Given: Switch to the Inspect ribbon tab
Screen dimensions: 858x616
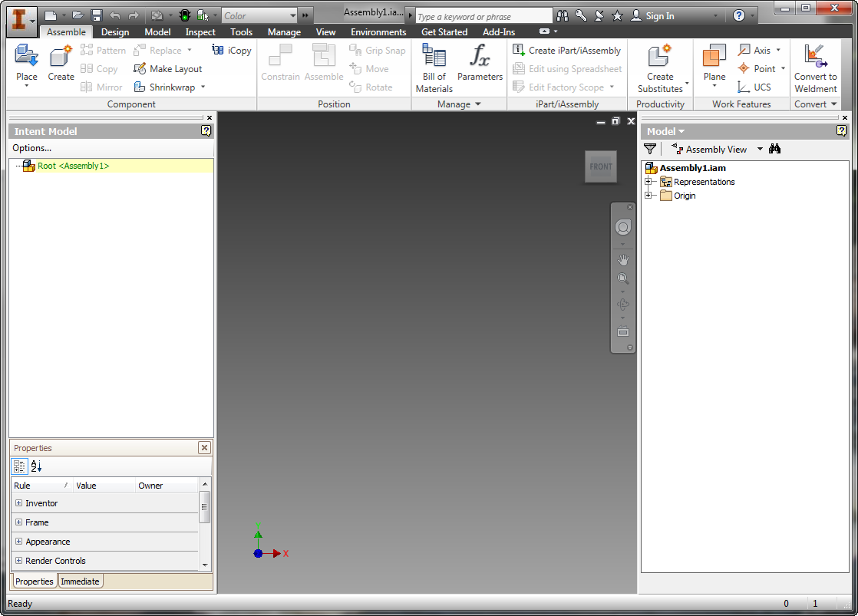Looking at the screenshot, I should (200, 32).
